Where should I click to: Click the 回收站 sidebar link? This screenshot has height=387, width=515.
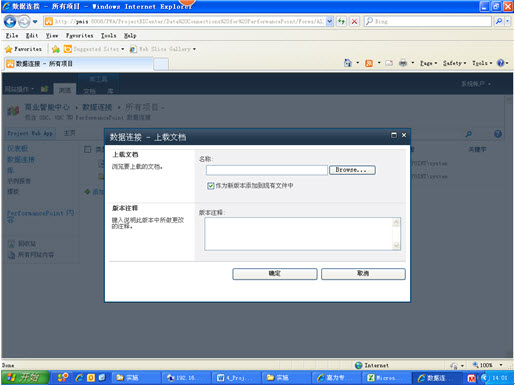[27, 244]
